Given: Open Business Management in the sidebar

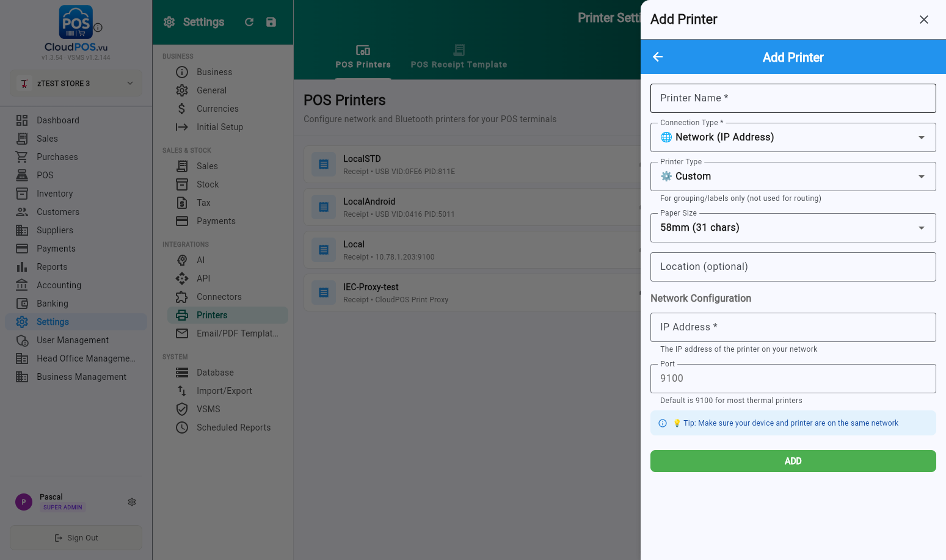Looking at the screenshot, I should [x=76, y=377].
